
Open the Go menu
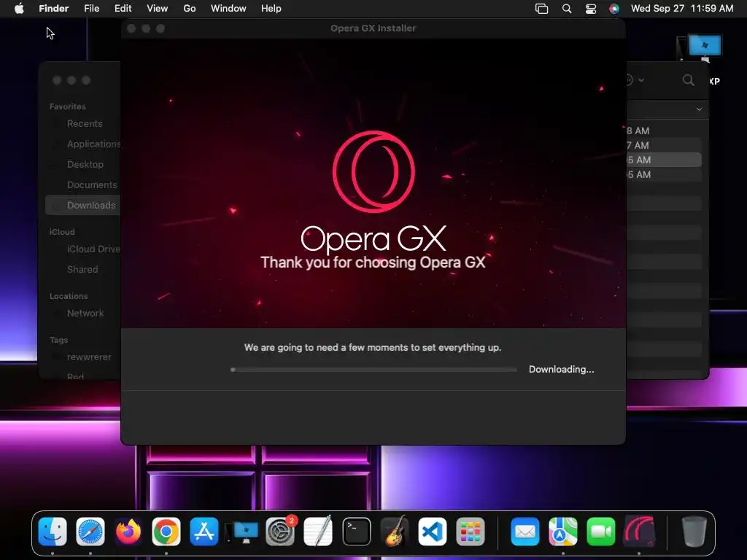[190, 9]
